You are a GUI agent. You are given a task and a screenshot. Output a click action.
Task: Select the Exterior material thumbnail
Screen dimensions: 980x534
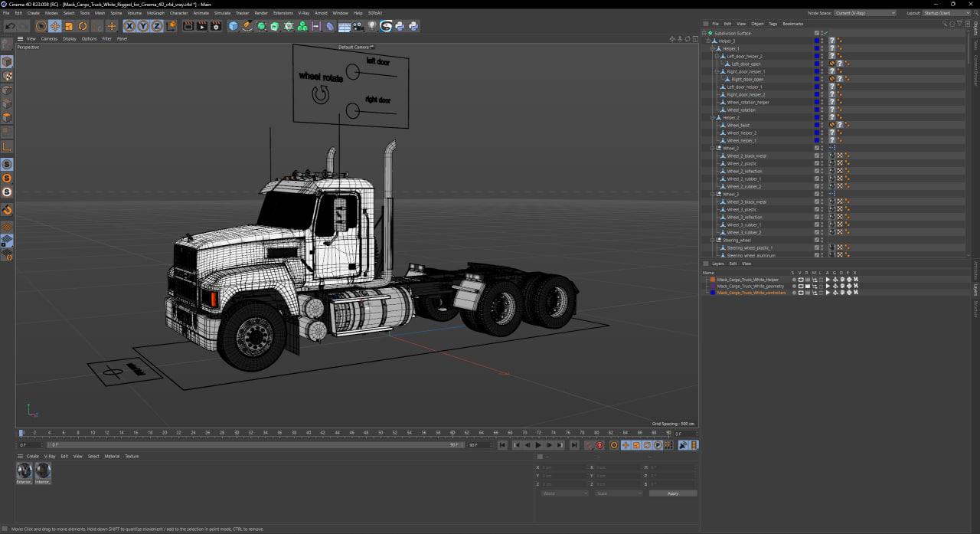pyautogui.click(x=24, y=471)
